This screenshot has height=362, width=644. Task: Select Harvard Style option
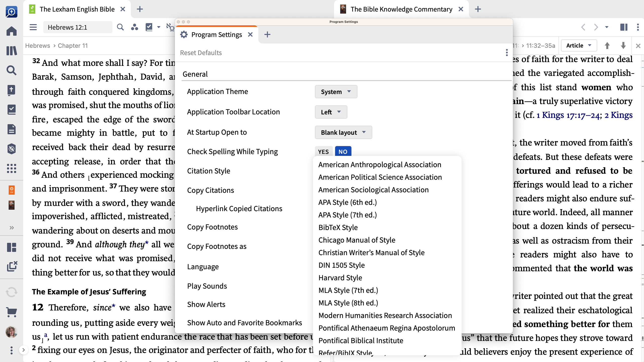340,278
